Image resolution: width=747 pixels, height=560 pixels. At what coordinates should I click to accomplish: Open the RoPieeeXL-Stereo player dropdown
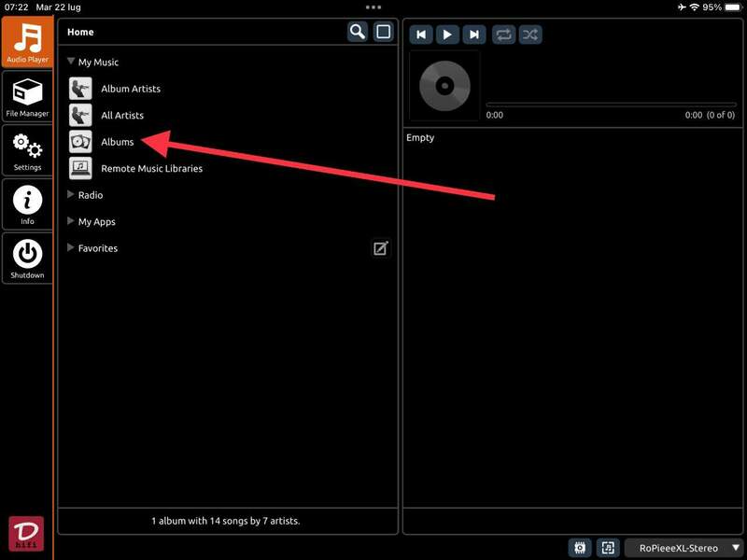pos(684,548)
